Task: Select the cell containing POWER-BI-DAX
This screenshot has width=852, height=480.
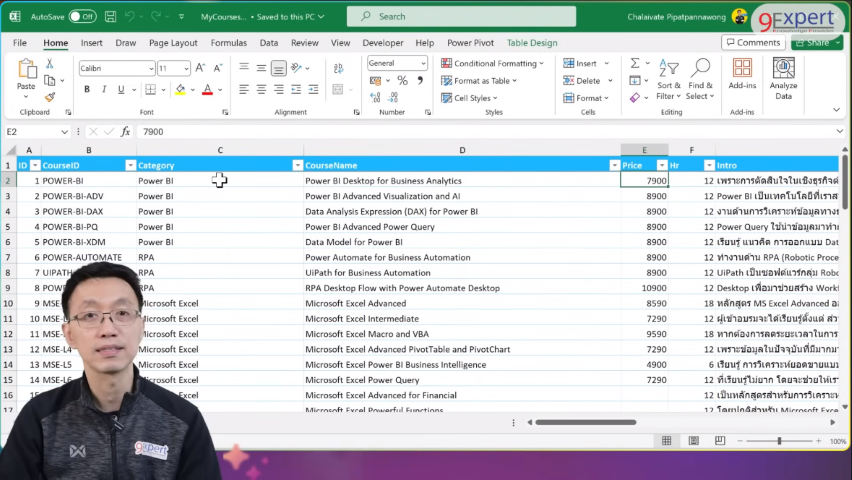Action: 89,211
